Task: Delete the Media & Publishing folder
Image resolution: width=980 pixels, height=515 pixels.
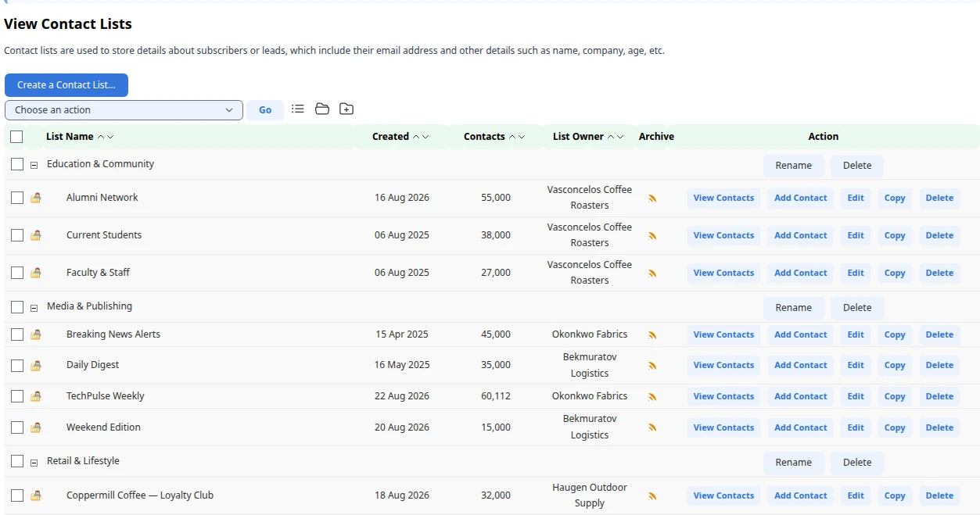Action: 857,308
